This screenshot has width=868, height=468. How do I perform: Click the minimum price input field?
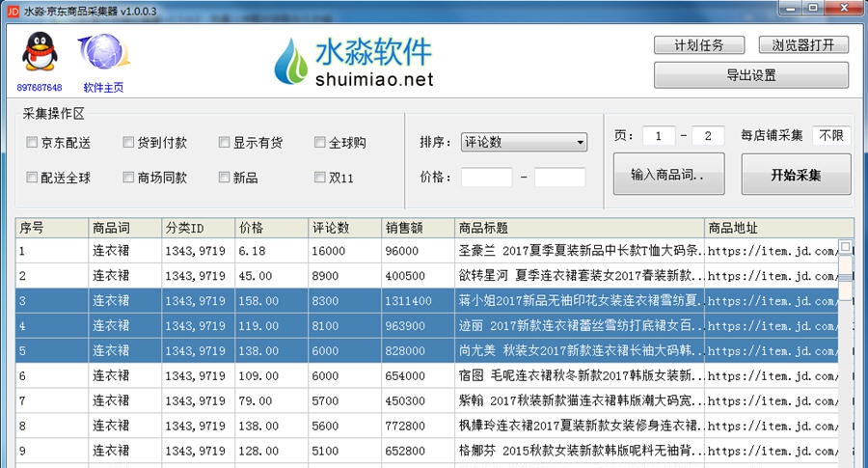pyautogui.click(x=487, y=178)
